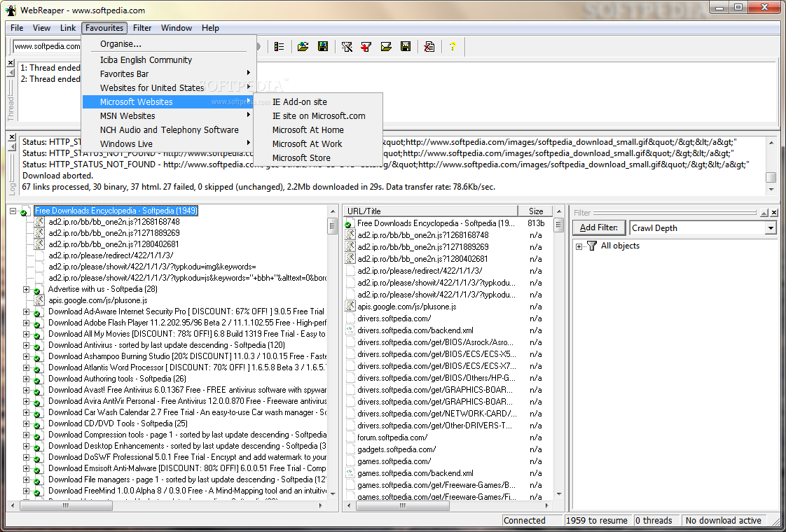Select Microsoft At Work entry
786x532 pixels.
coord(318,144)
